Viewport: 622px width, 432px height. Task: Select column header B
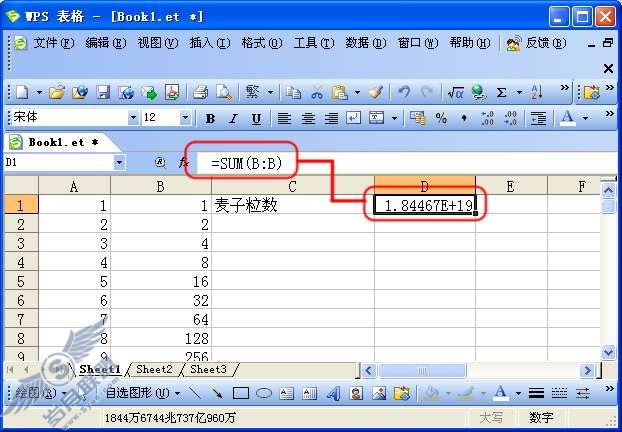[161, 186]
